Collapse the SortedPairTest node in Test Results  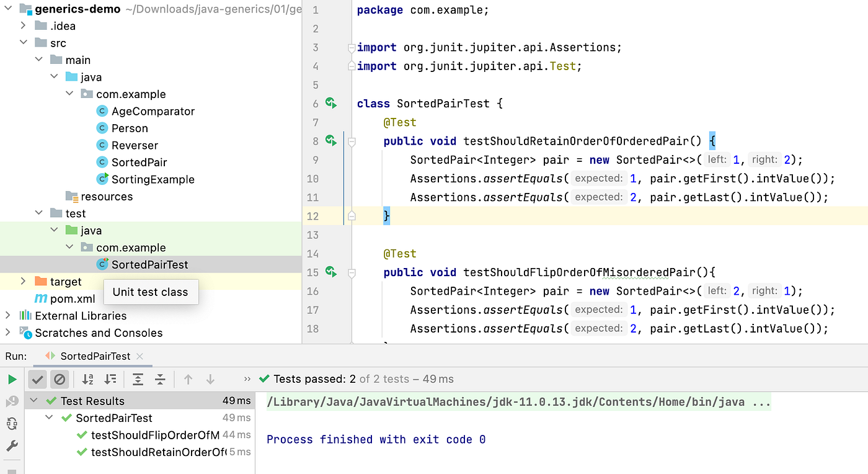pos(48,418)
